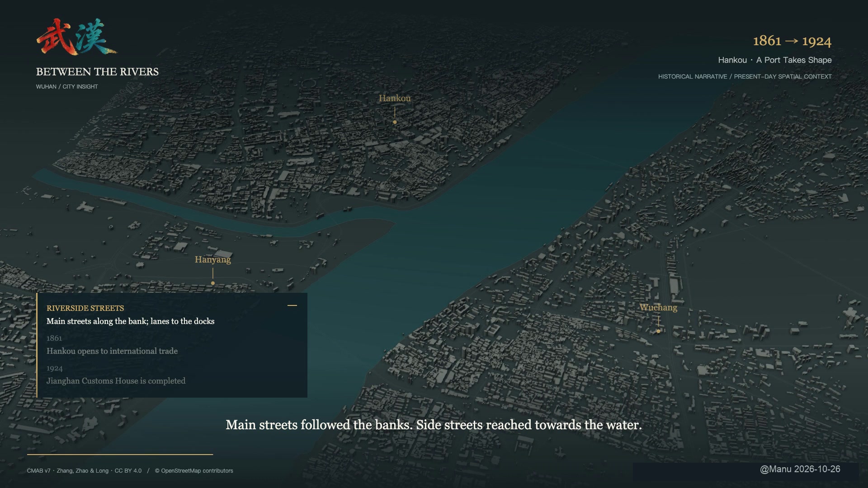
Task: Click 'Historical Narrative / Present-Day Spatial Context' label
Action: 745,76
